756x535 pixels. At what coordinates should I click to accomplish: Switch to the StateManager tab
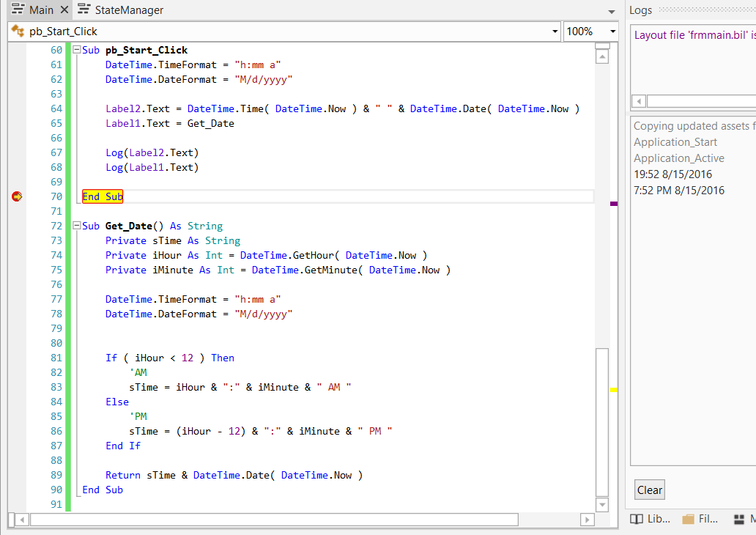[x=129, y=10]
